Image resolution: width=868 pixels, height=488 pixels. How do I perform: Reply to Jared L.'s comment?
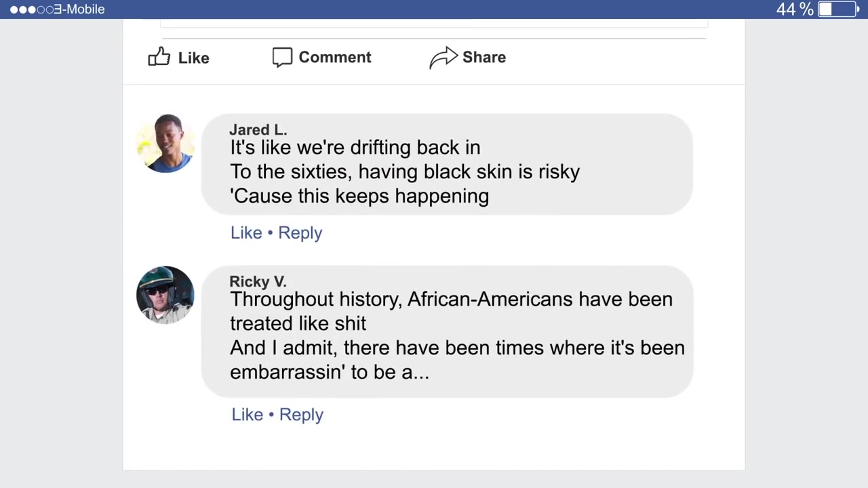click(x=300, y=232)
